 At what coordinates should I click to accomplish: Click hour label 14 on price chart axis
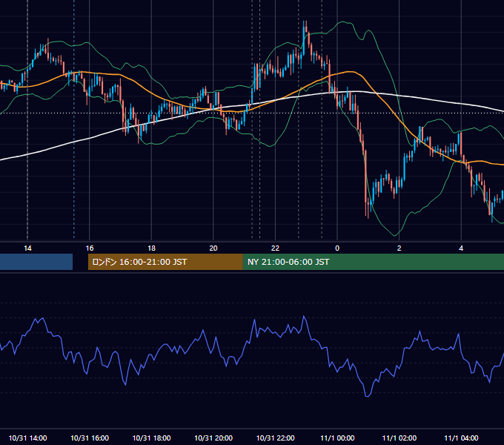point(27,248)
